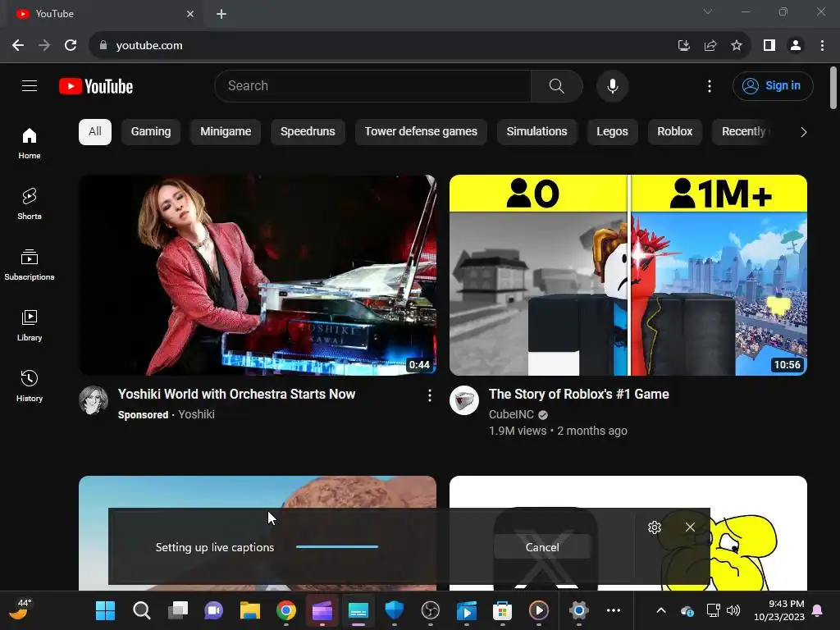Open Subscriptions in the sidebar
The image size is (840, 630).
point(30,265)
